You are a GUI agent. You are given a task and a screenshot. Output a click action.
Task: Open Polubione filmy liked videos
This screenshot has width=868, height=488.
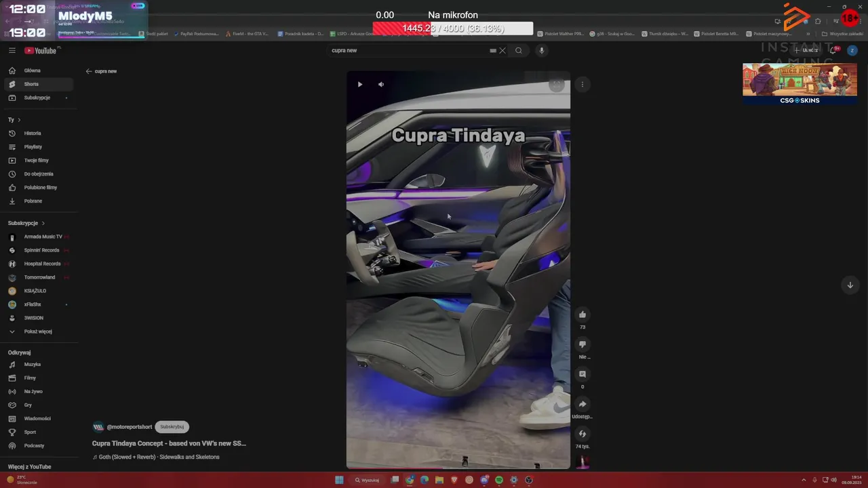click(39, 188)
